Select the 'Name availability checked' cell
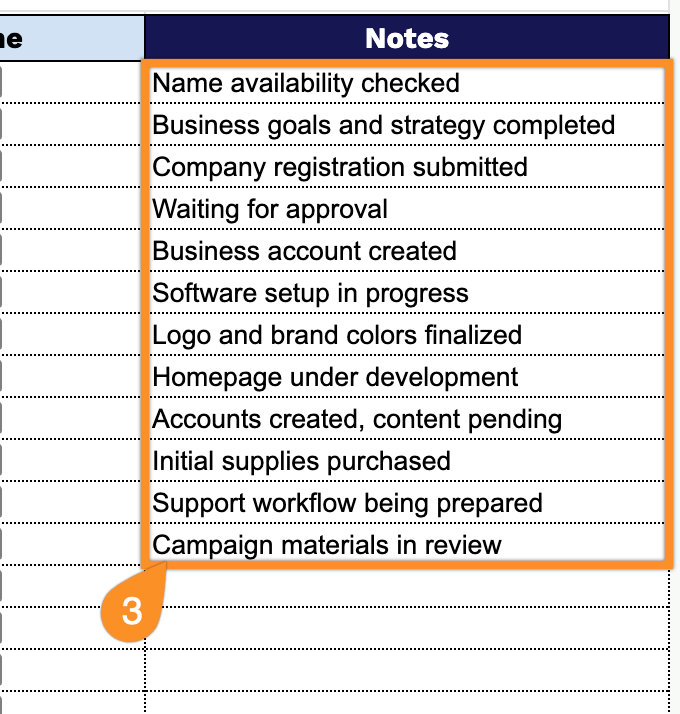Viewport: 680px width, 714px height. click(x=407, y=83)
